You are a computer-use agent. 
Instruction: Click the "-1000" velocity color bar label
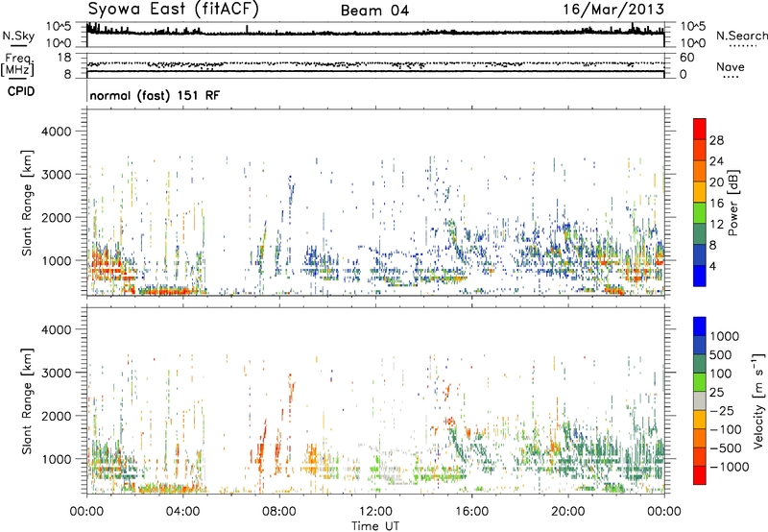tap(729, 467)
